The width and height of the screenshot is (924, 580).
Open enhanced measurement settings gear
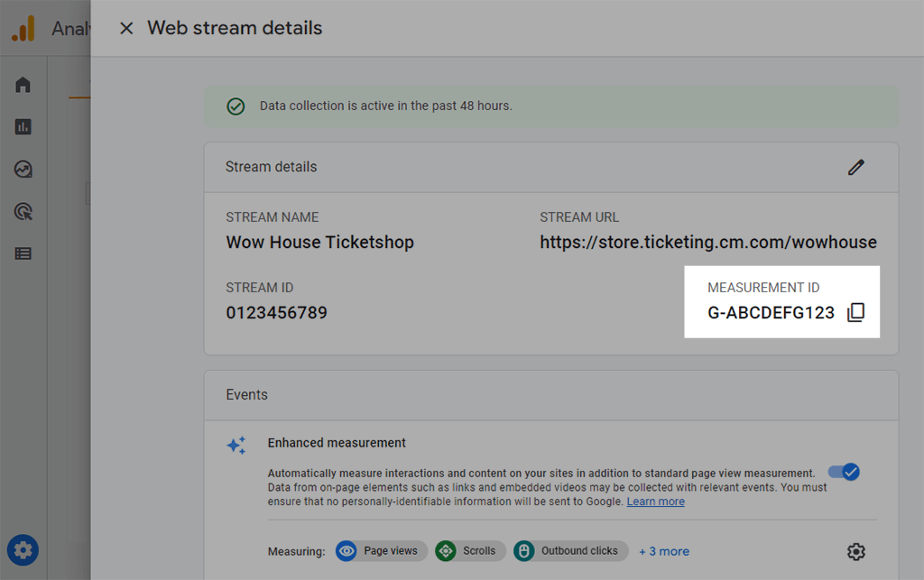click(855, 551)
